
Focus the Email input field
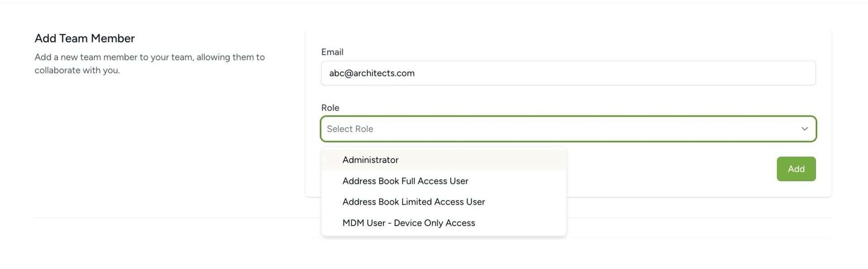(568, 73)
